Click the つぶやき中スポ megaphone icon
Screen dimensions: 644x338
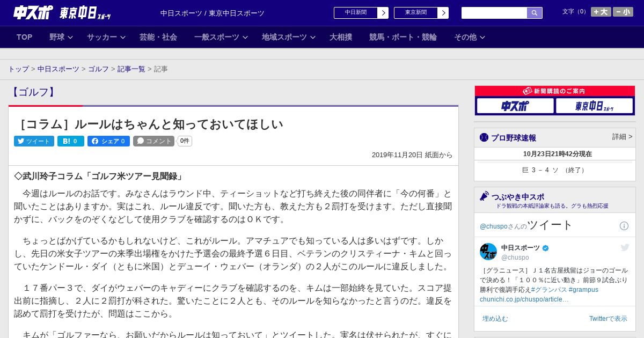coord(484,196)
